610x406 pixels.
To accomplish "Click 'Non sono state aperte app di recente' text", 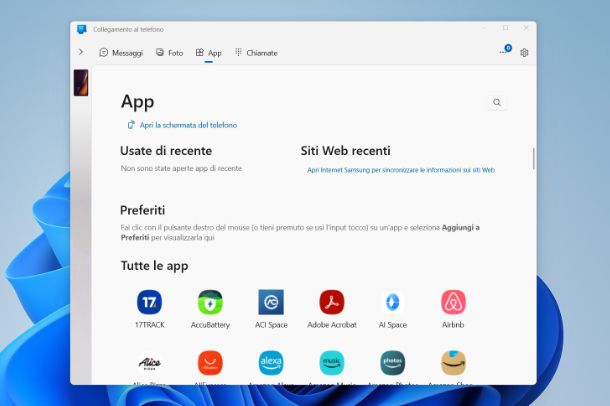I will [181, 168].
